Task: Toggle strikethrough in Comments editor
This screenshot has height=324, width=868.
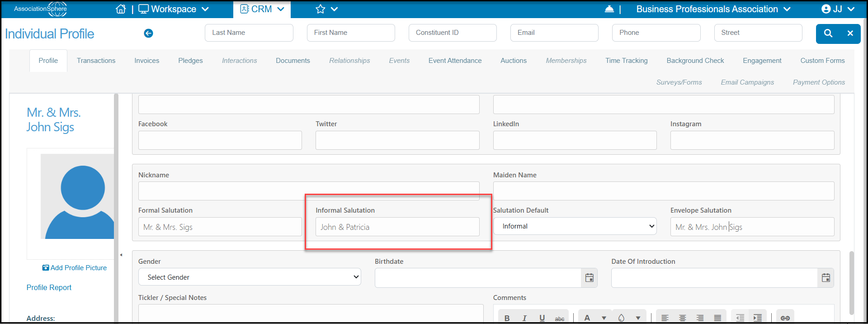Action: pos(560,318)
